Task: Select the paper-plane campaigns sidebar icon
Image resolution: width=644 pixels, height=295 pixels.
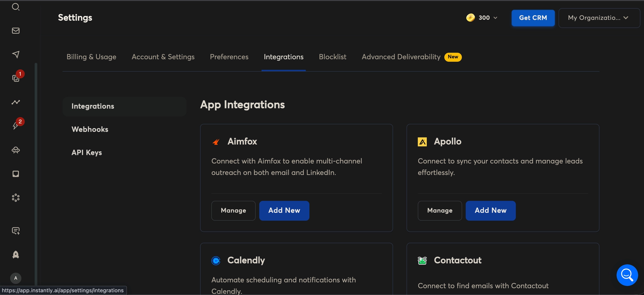Action: pos(15,54)
